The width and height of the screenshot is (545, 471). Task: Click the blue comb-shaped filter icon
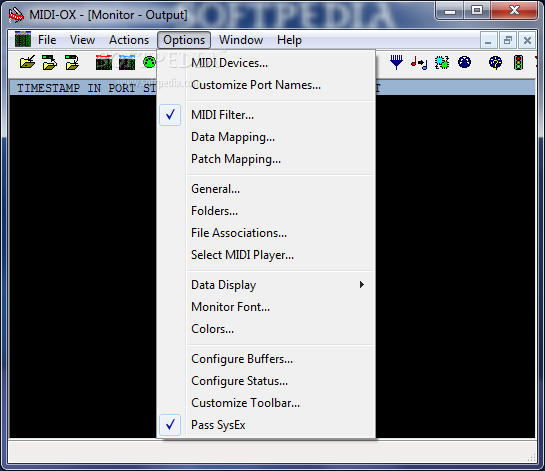click(x=396, y=63)
